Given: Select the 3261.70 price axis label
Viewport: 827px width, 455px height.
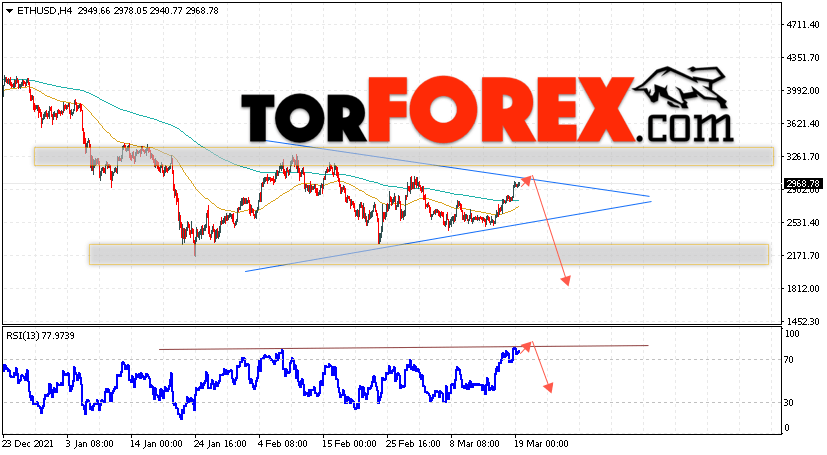Looking at the screenshot, I should (802, 157).
